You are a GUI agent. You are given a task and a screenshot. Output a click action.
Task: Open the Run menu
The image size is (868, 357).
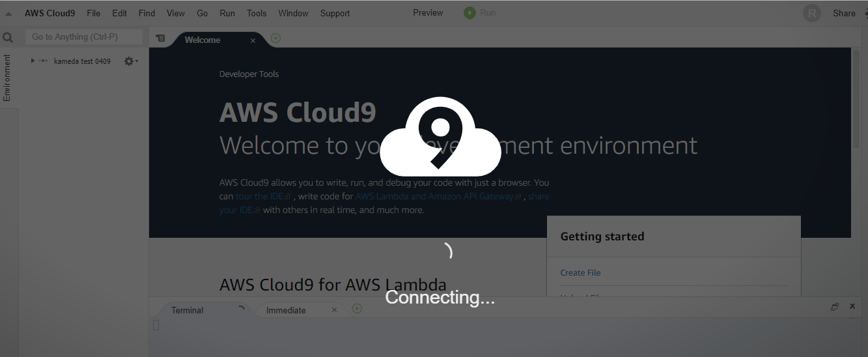[x=227, y=13]
